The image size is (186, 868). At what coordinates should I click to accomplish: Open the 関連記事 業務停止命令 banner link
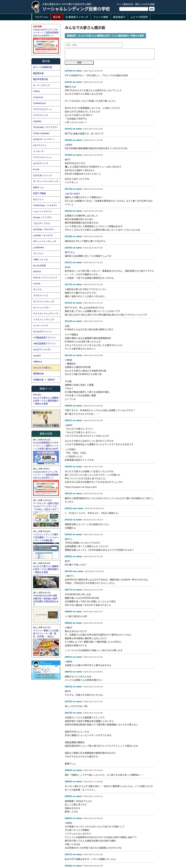point(105,35)
